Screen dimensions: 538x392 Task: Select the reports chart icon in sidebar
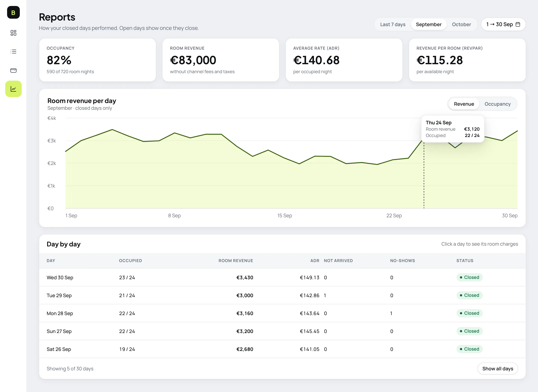click(13, 89)
